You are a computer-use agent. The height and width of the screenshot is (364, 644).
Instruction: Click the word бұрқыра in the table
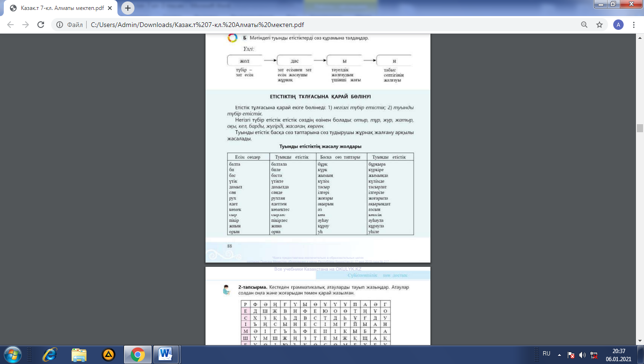377,164
